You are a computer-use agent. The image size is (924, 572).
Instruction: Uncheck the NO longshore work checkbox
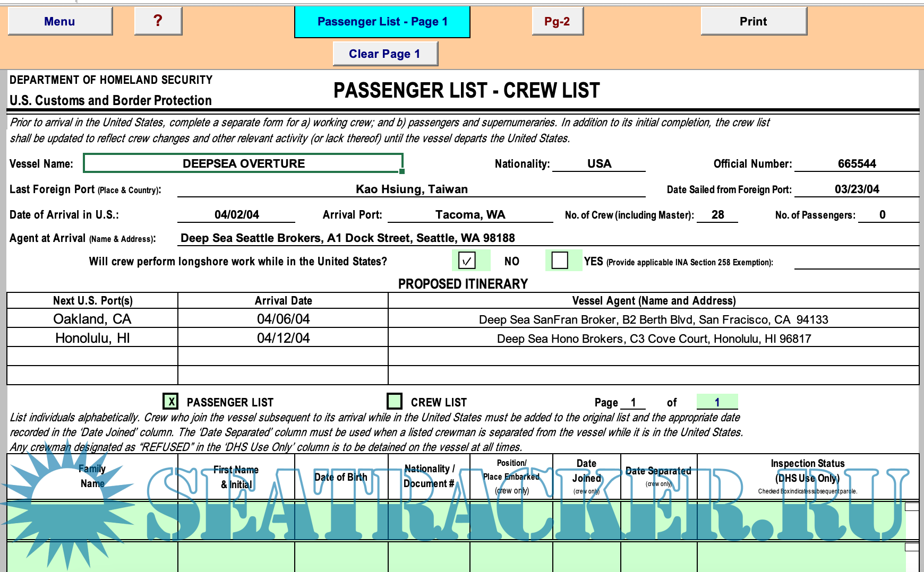(467, 261)
